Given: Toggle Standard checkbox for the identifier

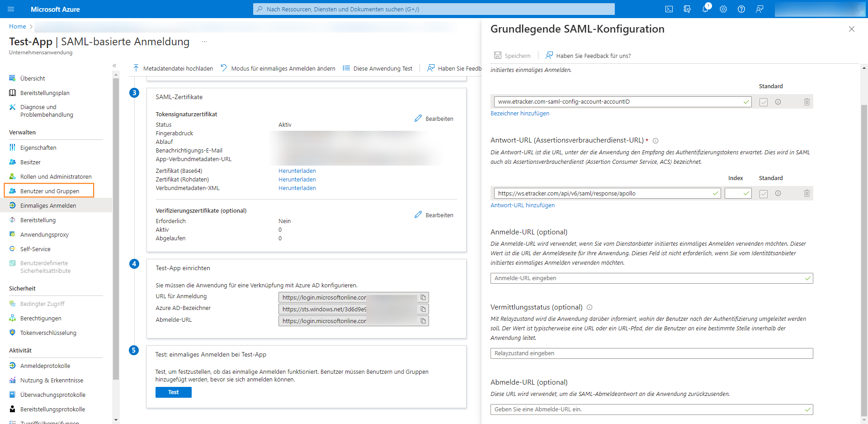Looking at the screenshot, I should click(764, 102).
